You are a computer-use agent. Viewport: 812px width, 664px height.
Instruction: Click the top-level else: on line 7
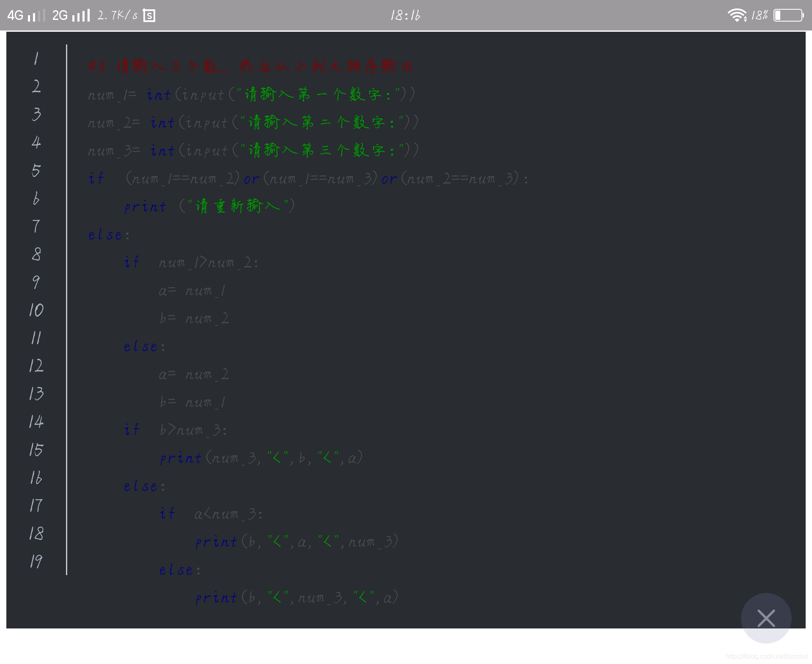coord(109,234)
